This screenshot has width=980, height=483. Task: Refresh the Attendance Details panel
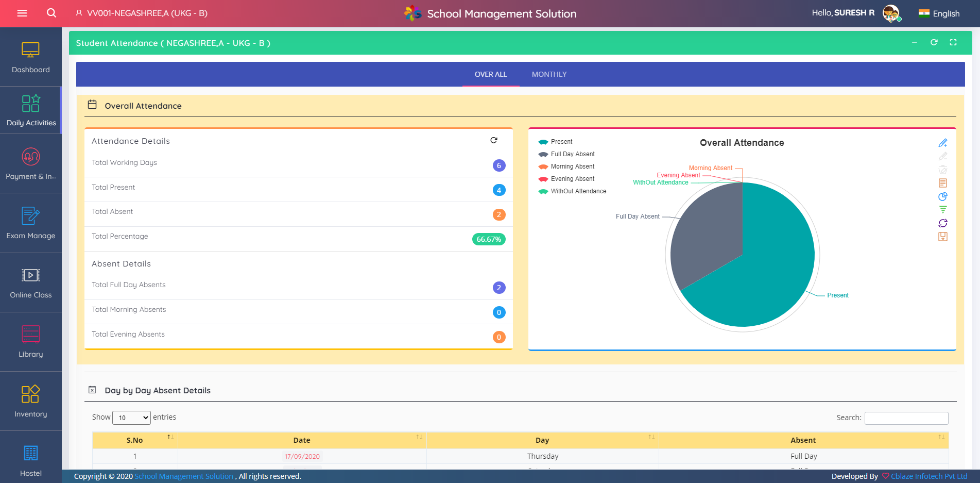(494, 140)
